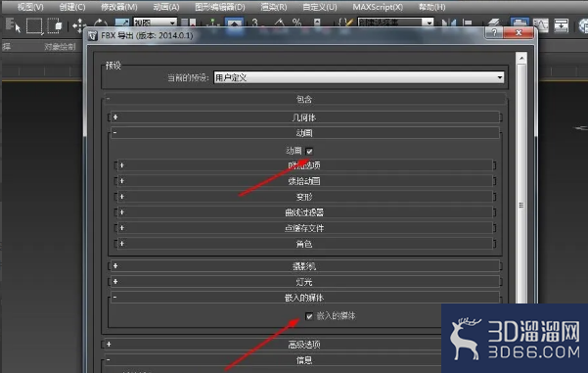
Task: Expand the 变形 (Deformations) rollout
Action: 304,197
